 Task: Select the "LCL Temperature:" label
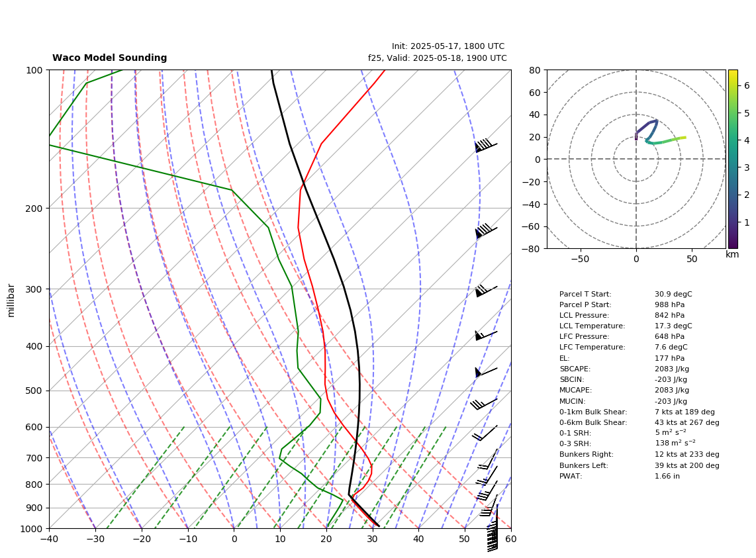pyautogui.click(x=592, y=326)
